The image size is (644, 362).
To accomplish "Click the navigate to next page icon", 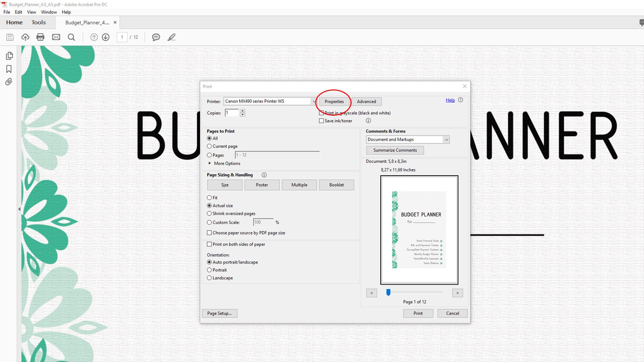I will tap(106, 37).
